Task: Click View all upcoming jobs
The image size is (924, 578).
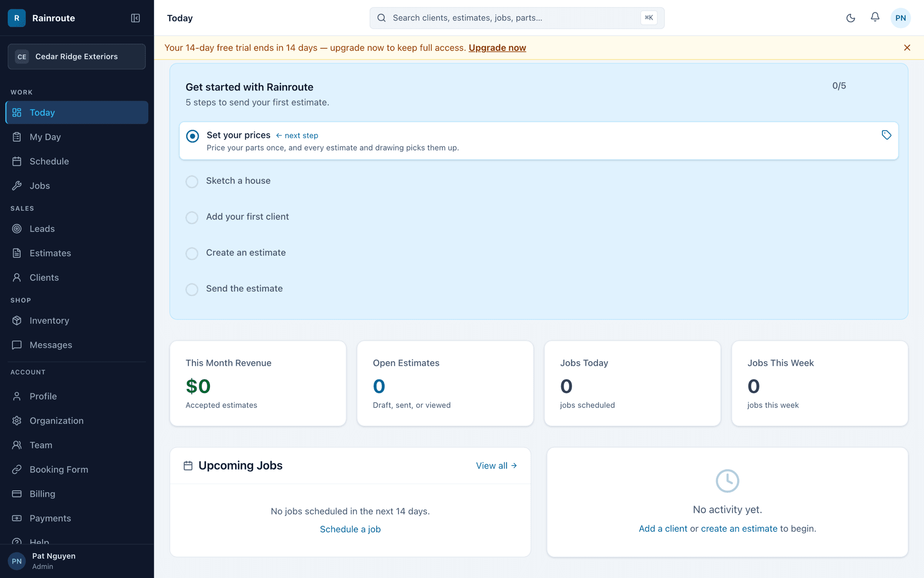Action: click(496, 465)
